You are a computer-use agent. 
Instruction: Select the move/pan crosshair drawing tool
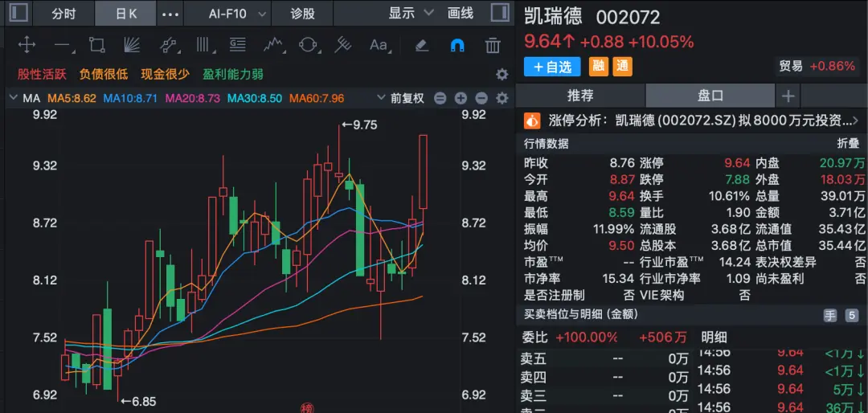pos(27,45)
